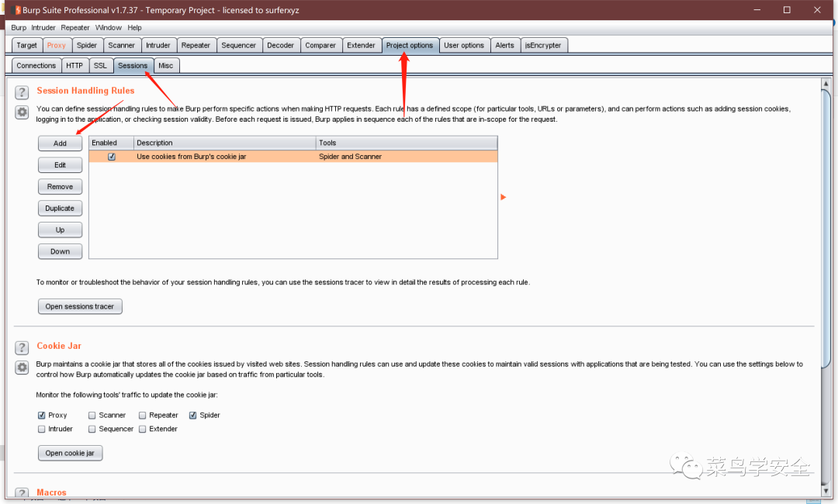Screen dimensions: 838x504
Task: Move rule Up in list
Action: coord(60,230)
